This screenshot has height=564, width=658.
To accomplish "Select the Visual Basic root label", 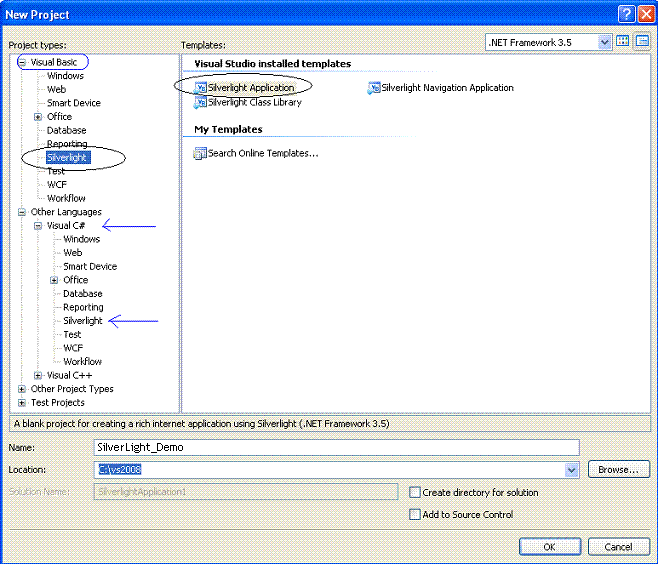I will coord(54,63).
